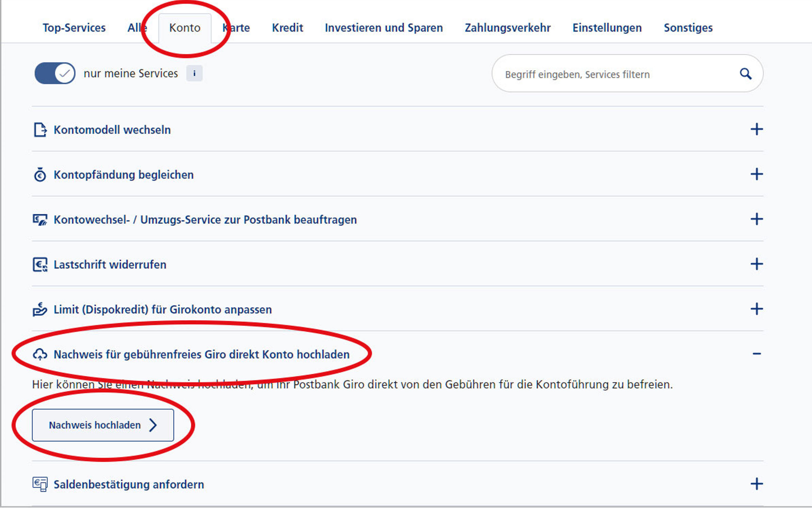The image size is (812, 508).
Task: Go to the Zahlungsverkehr tab
Action: coord(508,28)
